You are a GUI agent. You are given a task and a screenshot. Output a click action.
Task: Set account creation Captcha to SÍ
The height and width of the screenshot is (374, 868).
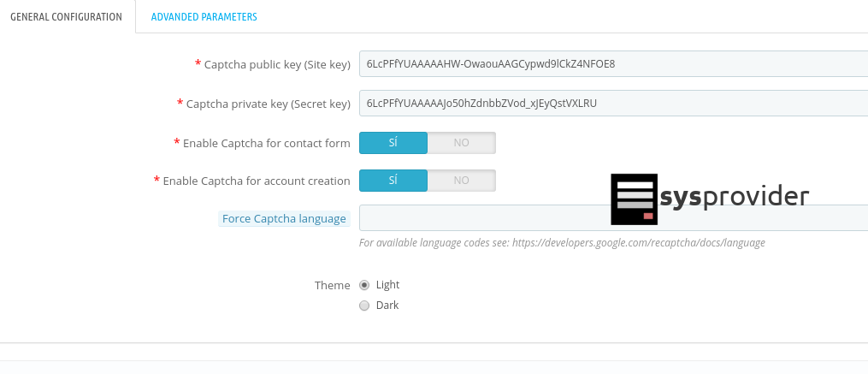pos(393,181)
